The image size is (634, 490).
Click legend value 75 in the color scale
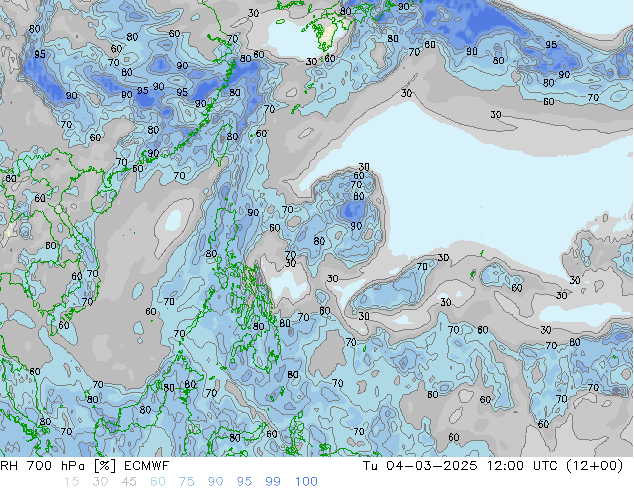186,482
